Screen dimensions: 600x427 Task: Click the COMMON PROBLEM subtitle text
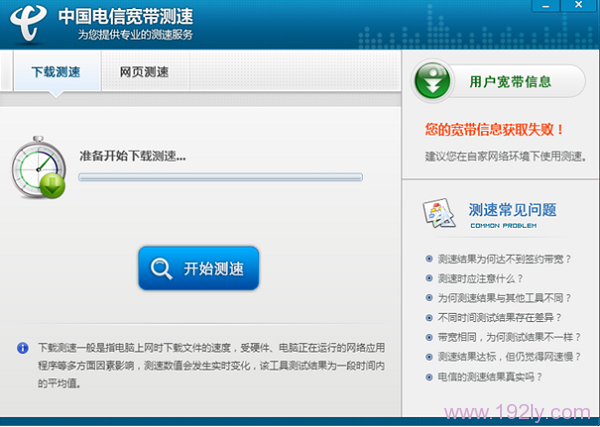click(x=504, y=226)
